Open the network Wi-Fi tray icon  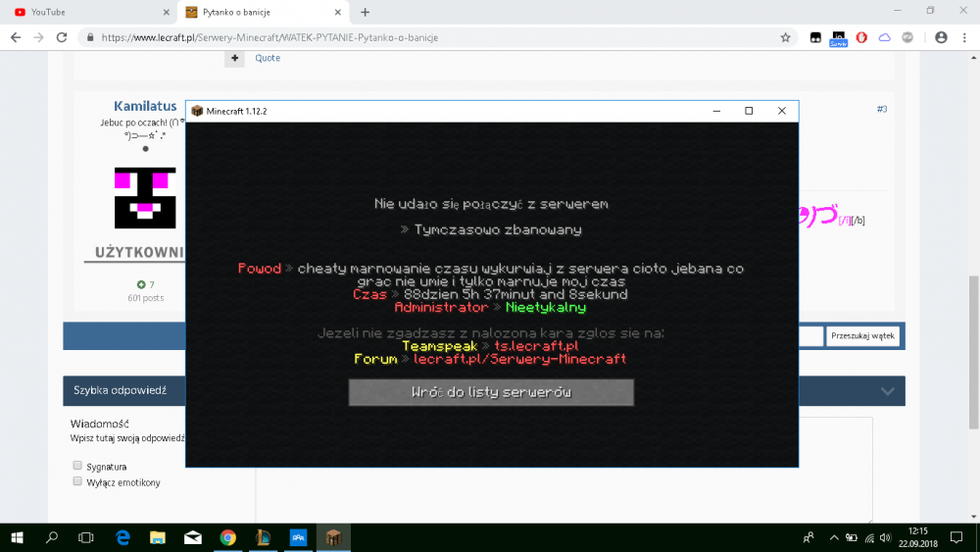coord(869,537)
